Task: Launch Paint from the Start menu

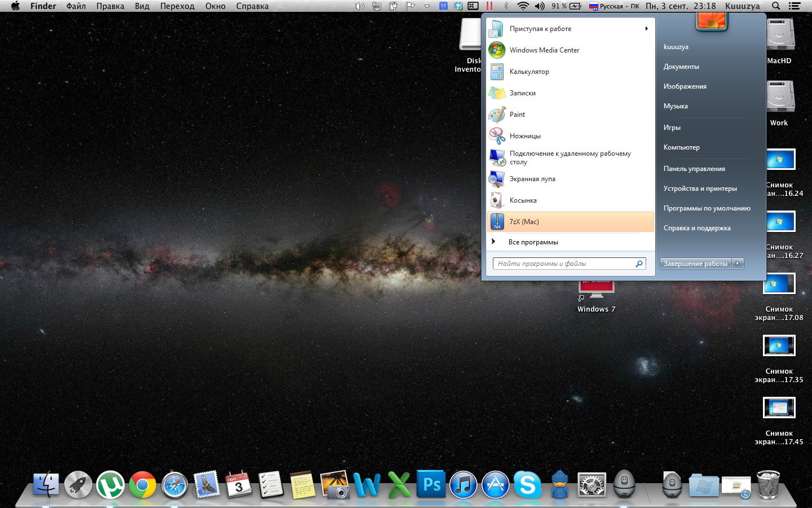Action: click(x=570, y=115)
